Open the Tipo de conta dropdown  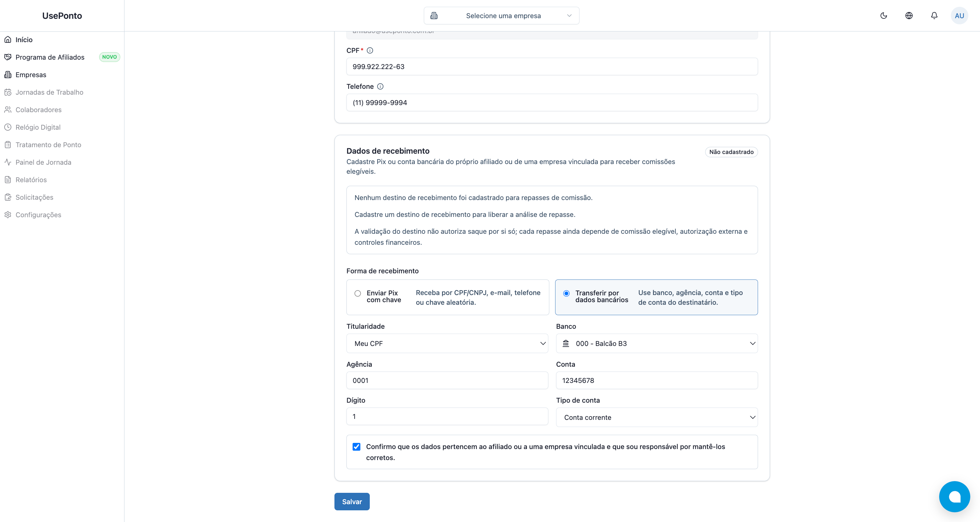(657, 417)
